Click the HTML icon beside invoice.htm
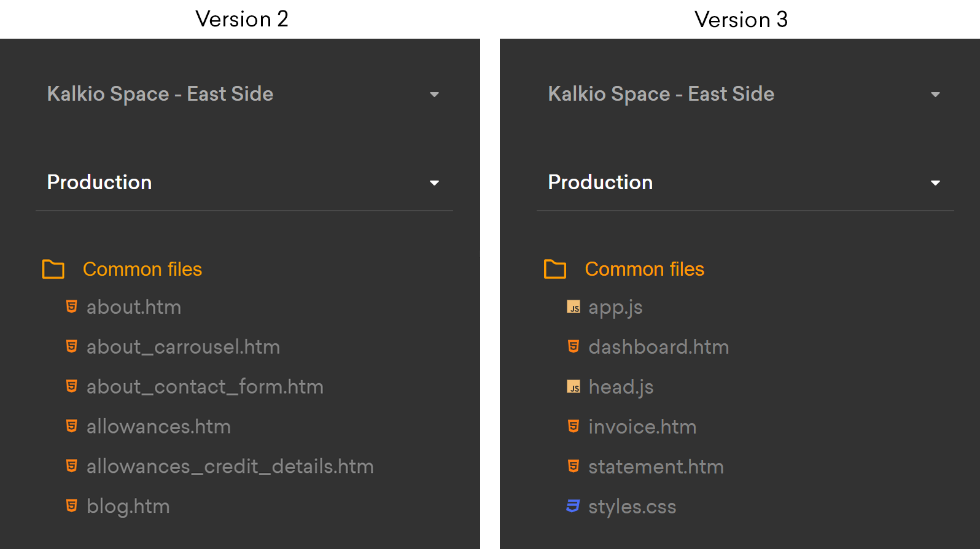980x549 pixels. point(574,426)
